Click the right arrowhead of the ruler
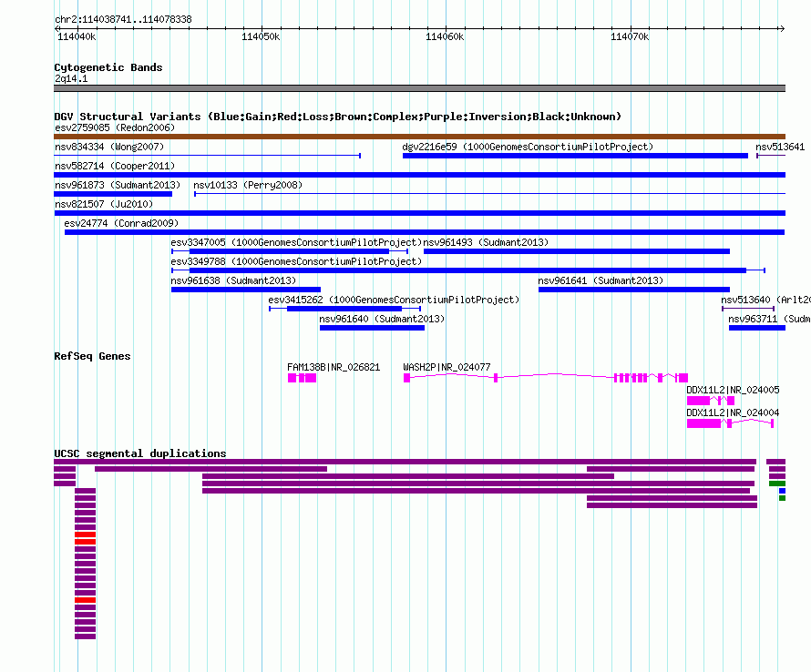 click(782, 28)
